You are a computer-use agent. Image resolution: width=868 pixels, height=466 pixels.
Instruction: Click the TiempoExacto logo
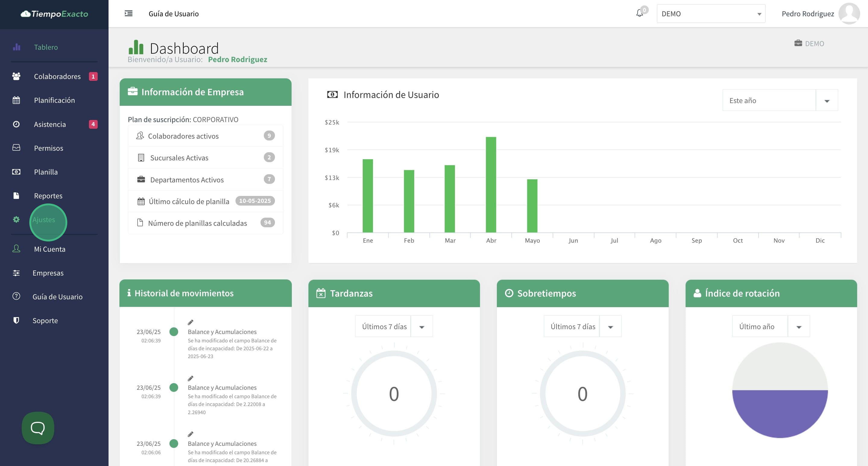pyautogui.click(x=54, y=14)
